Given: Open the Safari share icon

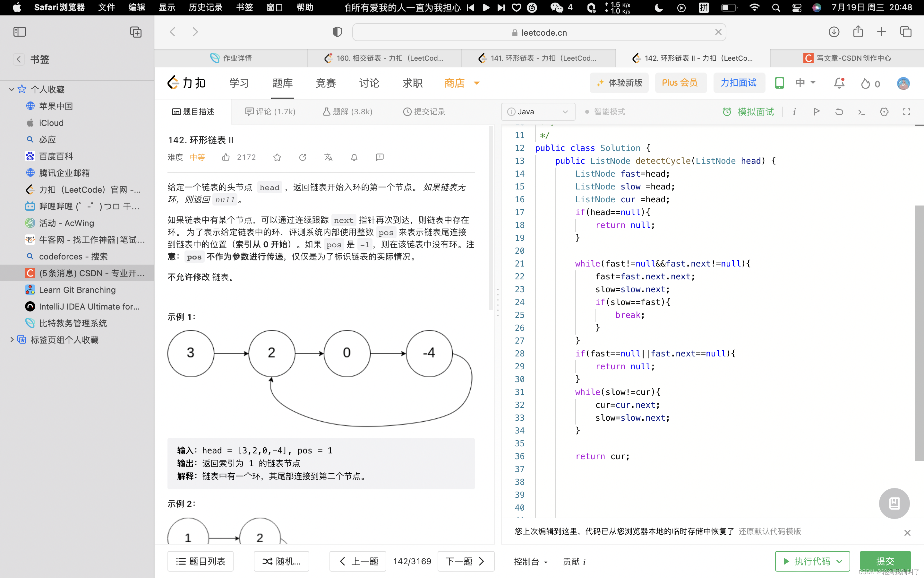Looking at the screenshot, I should pyautogui.click(x=858, y=31).
